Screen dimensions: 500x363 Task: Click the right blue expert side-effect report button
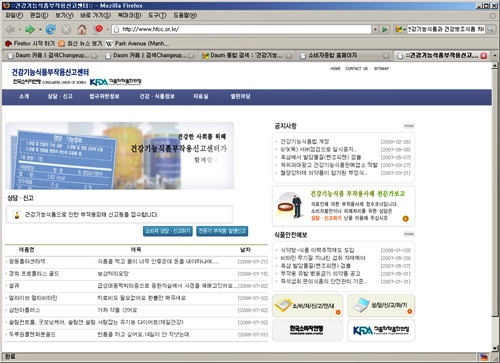pos(222,231)
